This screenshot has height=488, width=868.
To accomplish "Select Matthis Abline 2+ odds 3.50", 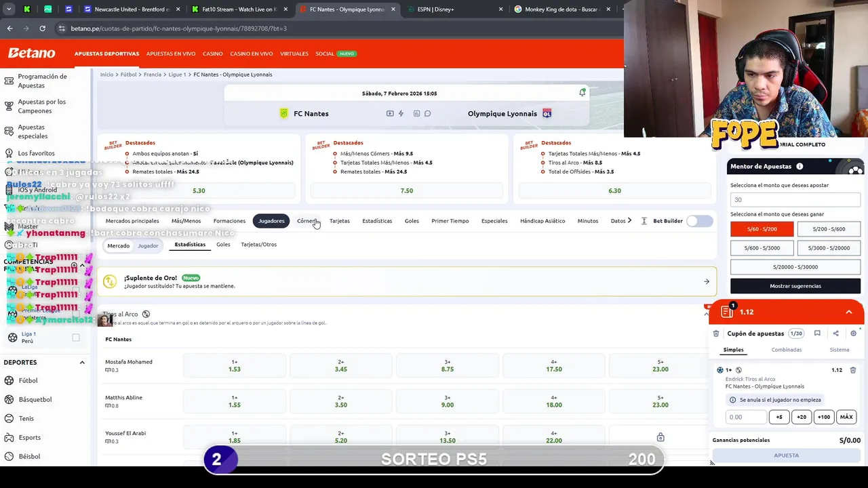I will [341, 401].
